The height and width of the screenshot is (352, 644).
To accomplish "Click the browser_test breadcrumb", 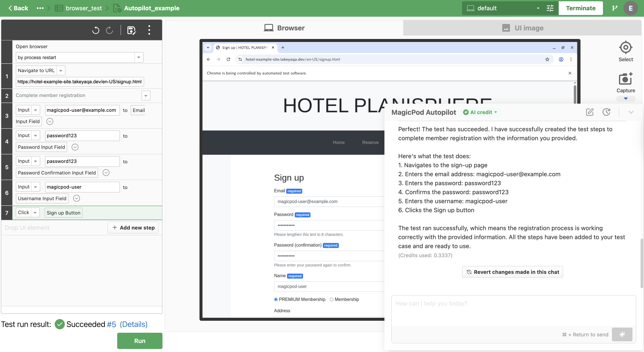I will [84, 8].
